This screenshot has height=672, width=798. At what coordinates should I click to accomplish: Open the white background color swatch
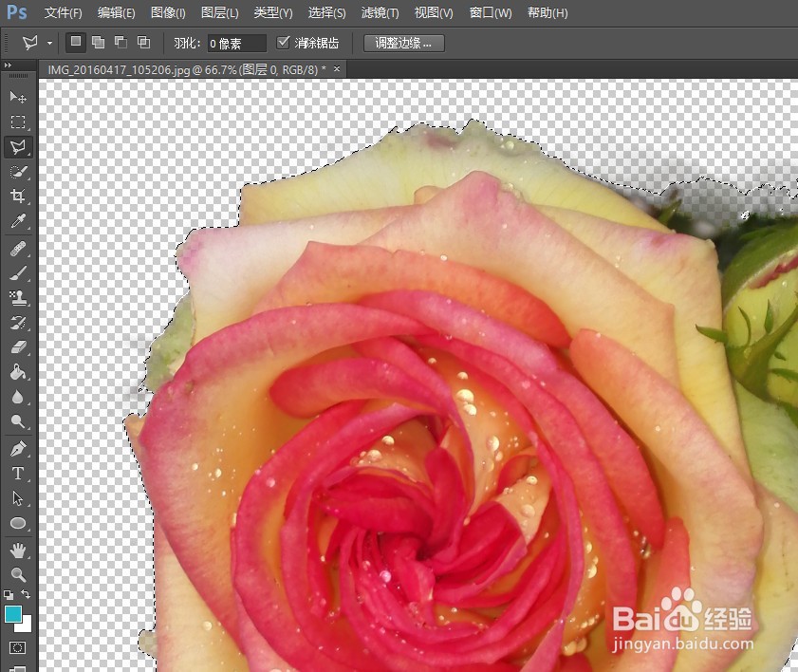pyautogui.click(x=27, y=626)
